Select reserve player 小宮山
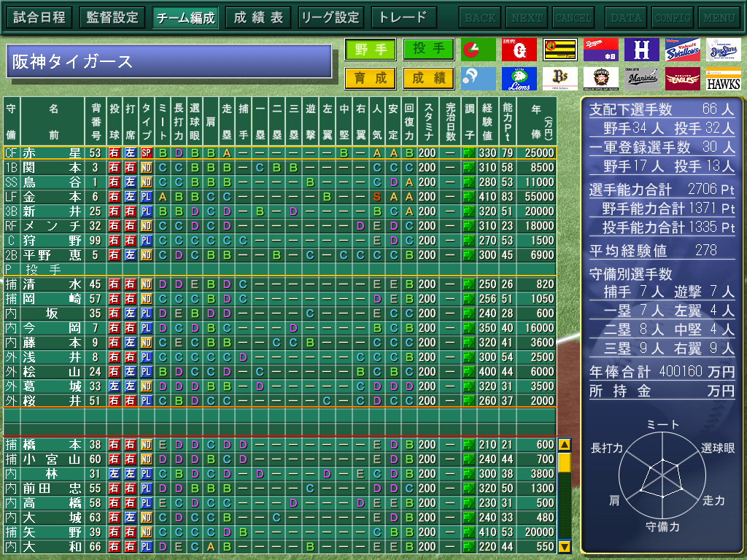 coord(280,459)
